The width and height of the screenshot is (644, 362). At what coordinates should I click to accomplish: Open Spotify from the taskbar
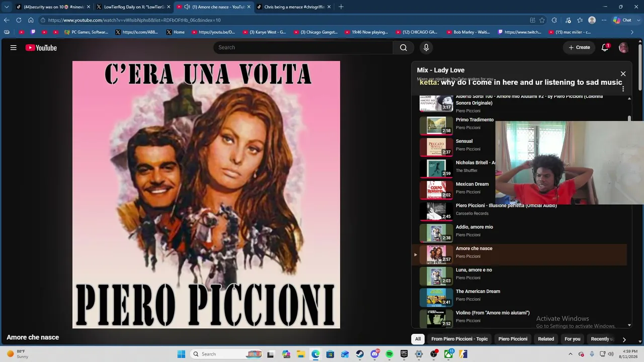coord(389,354)
